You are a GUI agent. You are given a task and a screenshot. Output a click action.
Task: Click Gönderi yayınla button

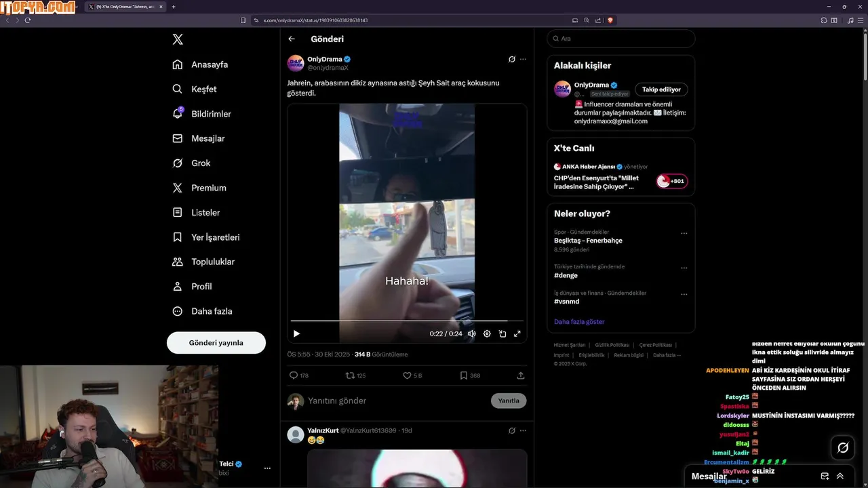pyautogui.click(x=216, y=343)
